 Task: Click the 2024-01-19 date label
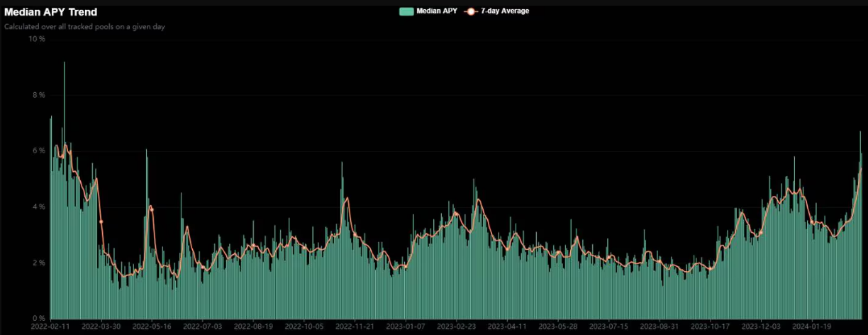[x=811, y=327]
